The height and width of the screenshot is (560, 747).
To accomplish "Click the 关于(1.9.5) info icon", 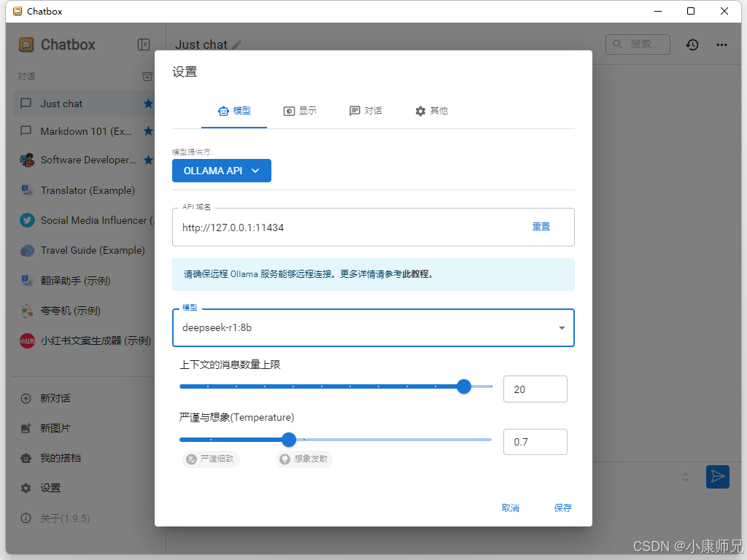I will pos(26,518).
